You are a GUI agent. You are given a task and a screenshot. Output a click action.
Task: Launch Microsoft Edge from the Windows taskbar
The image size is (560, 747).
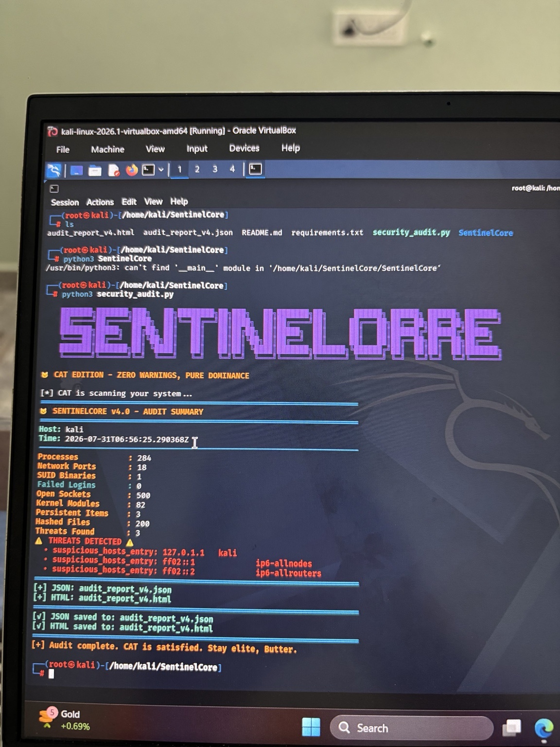tap(544, 729)
